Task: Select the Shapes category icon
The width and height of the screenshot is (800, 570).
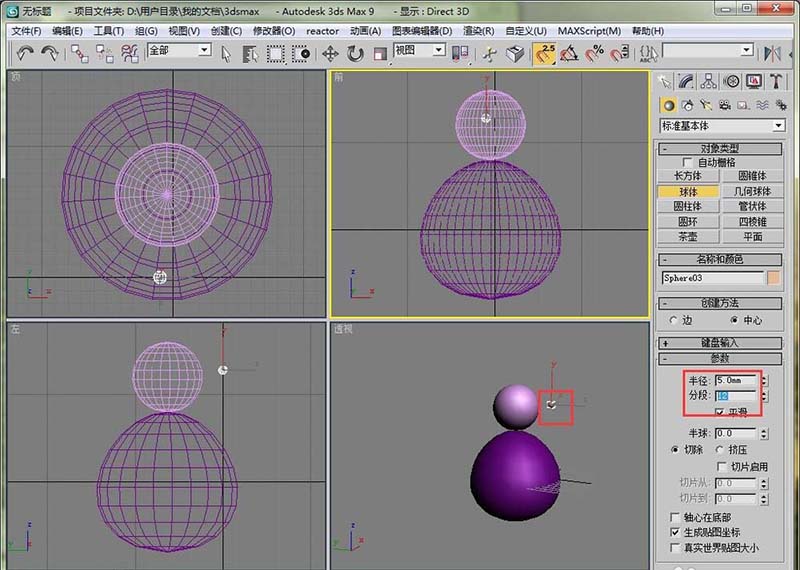Action: click(688, 105)
